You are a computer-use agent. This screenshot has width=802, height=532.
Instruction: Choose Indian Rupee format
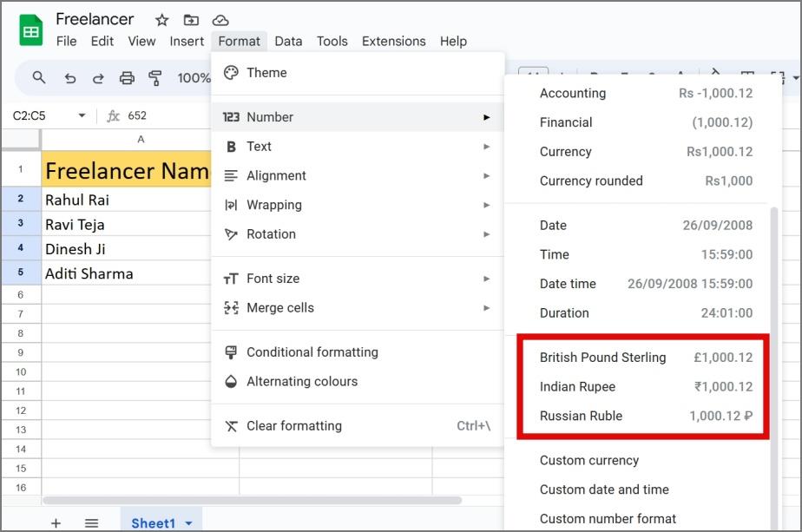(x=638, y=386)
